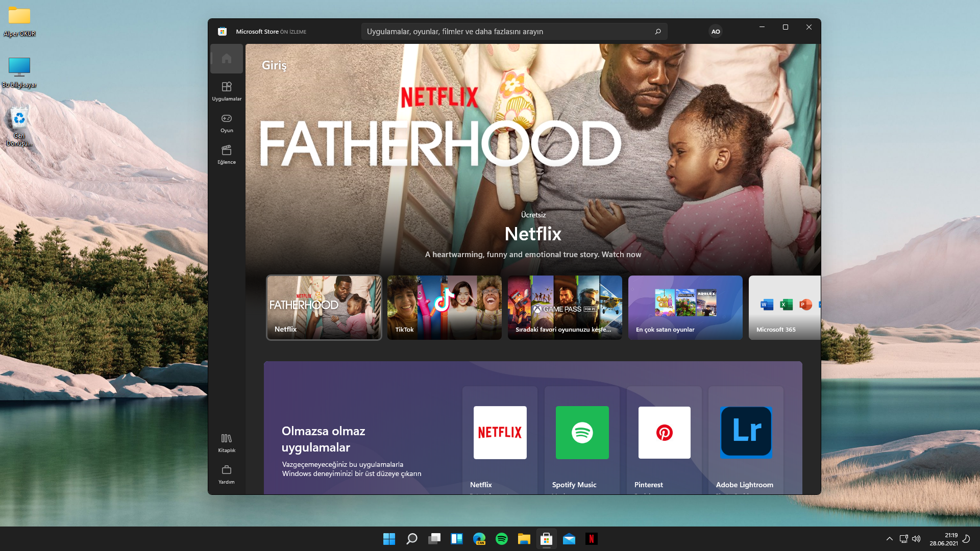
Task: Click the search magnifier icon
Action: (x=658, y=32)
